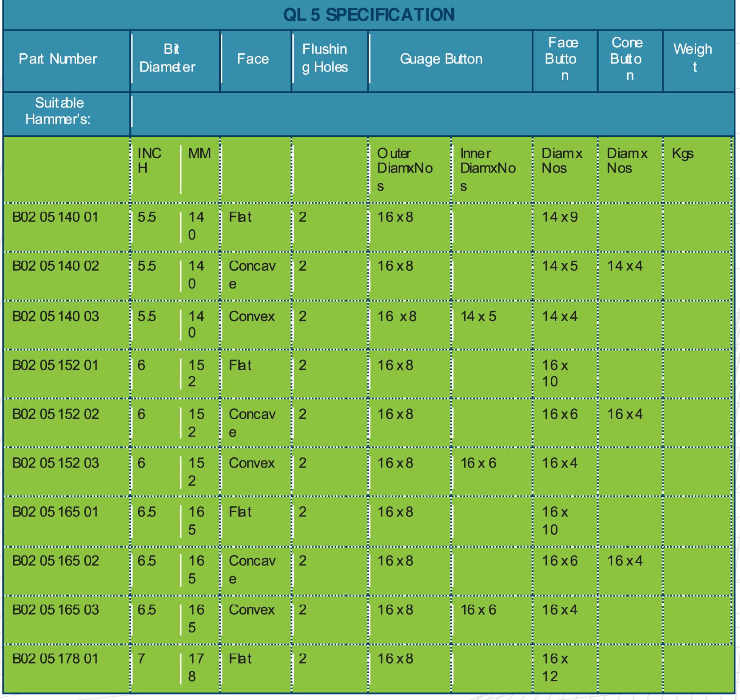Select part number B02 05 165 01
740x700 pixels.
(55, 512)
